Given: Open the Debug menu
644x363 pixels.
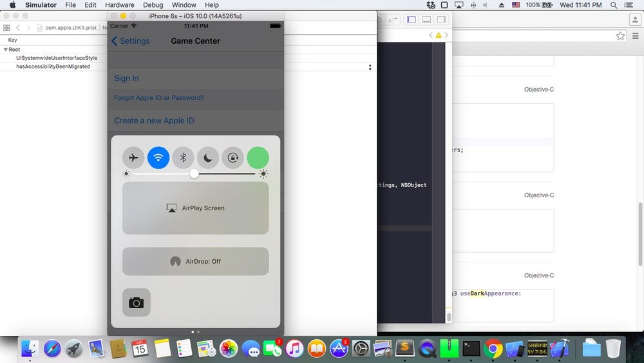Looking at the screenshot, I should tap(153, 5).
